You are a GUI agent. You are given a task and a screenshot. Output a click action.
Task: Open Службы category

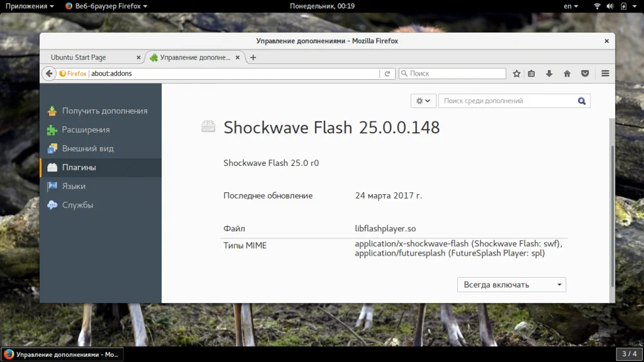101,206
